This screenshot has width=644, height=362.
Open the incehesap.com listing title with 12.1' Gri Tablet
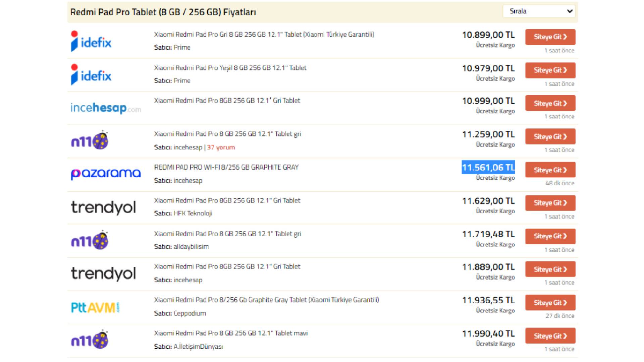pyautogui.click(x=227, y=101)
